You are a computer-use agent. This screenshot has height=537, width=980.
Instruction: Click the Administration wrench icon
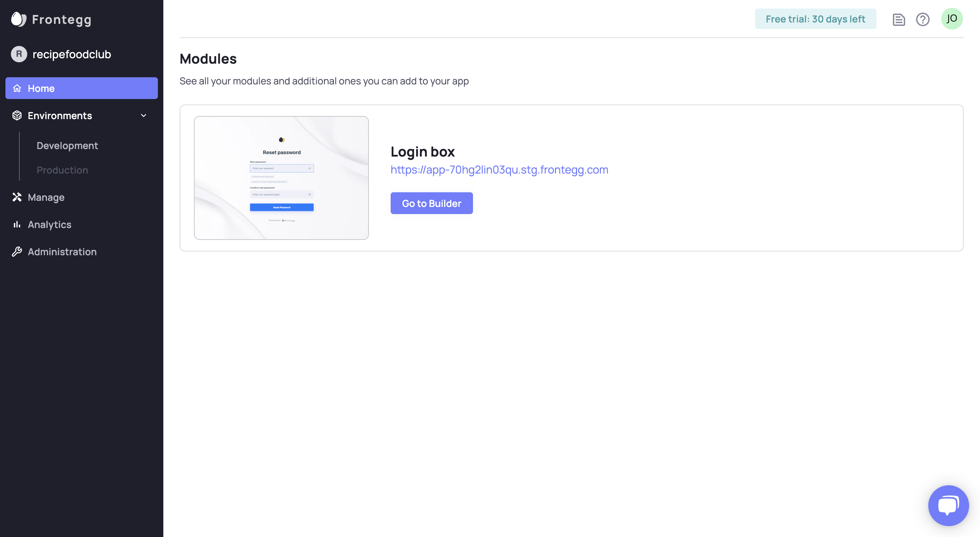click(x=17, y=251)
